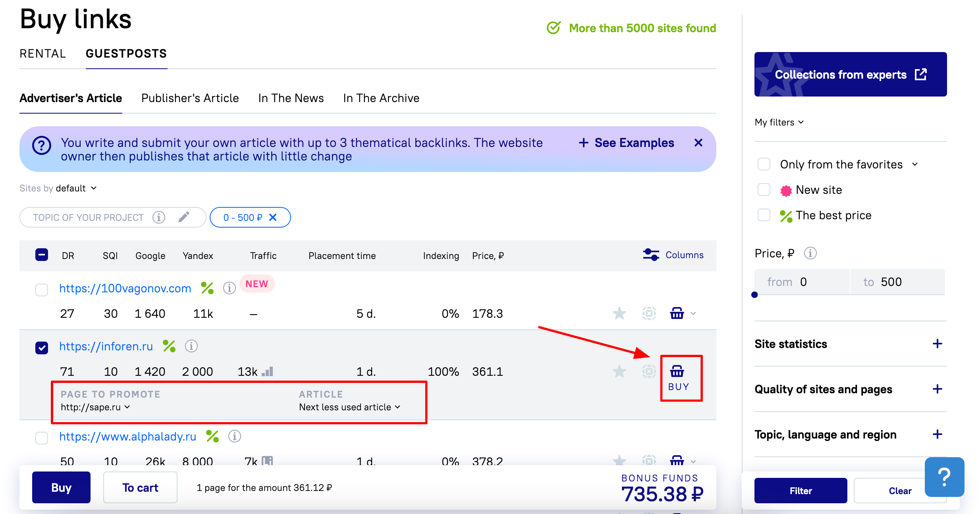This screenshot has height=514, width=980.
Task: Expand the chevron beside 100vagonov.com basket
Action: [693, 313]
